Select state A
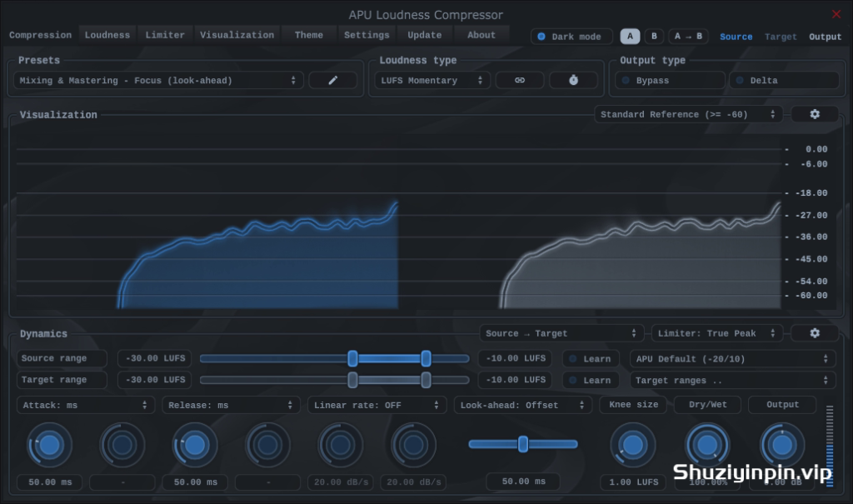 [x=630, y=37]
